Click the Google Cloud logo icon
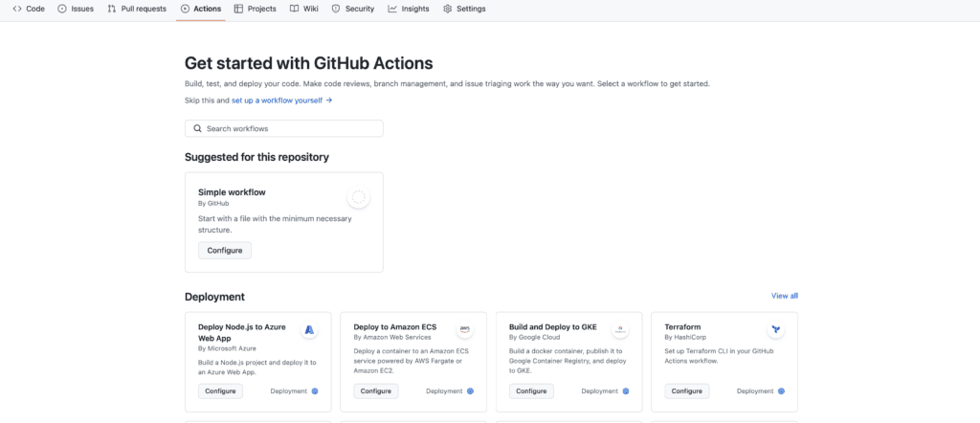This screenshot has height=423, width=980. pos(620,329)
